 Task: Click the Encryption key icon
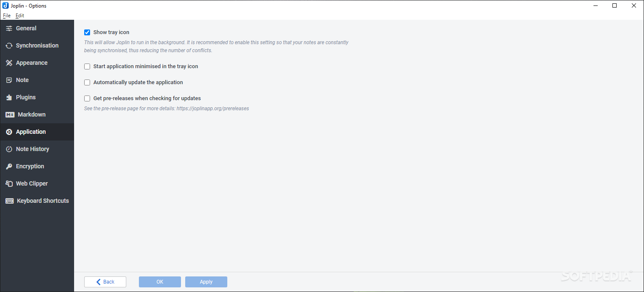pos(9,166)
